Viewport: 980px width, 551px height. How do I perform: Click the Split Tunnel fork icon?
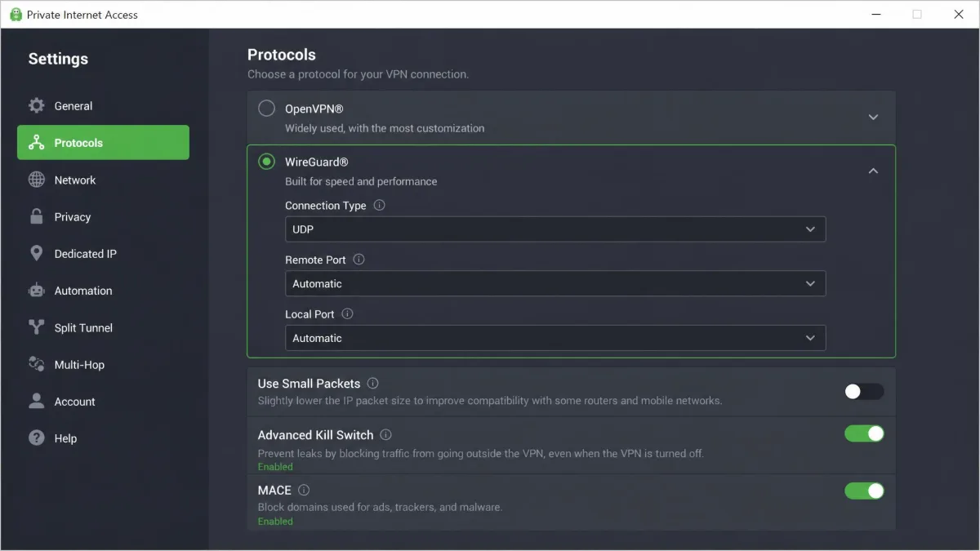point(37,327)
